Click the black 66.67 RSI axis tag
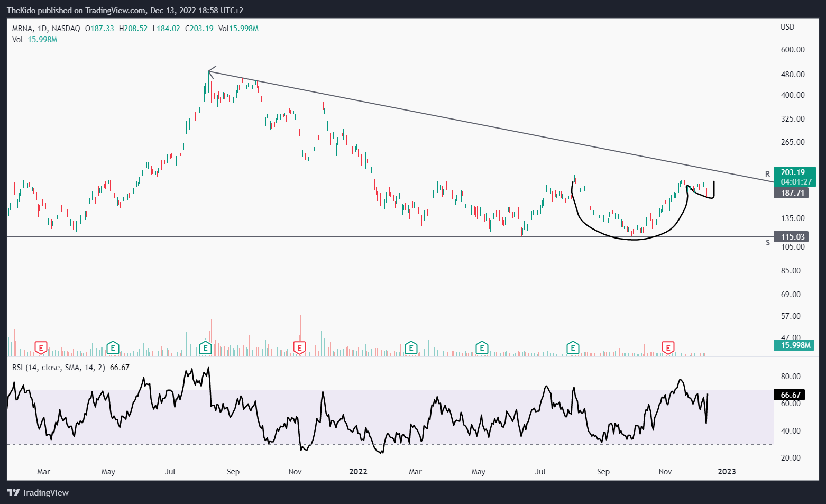 (x=790, y=395)
